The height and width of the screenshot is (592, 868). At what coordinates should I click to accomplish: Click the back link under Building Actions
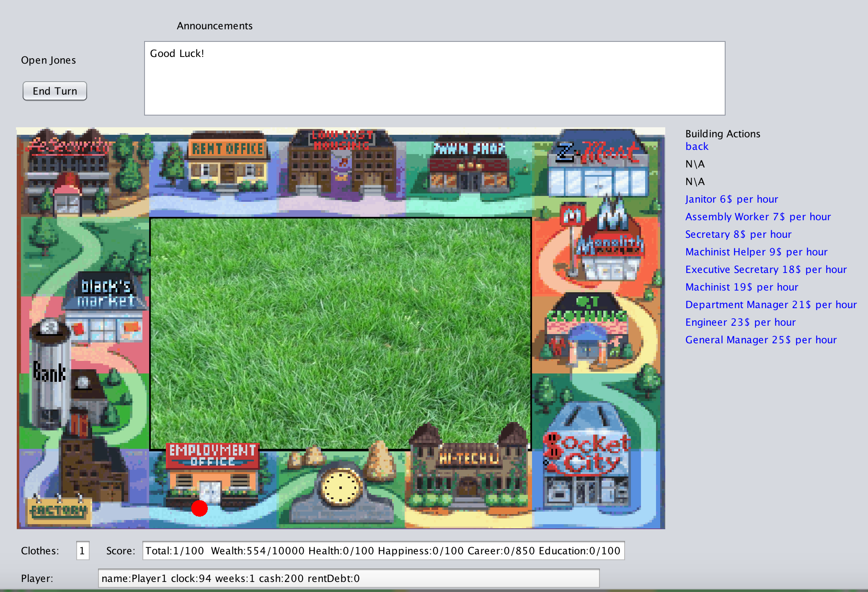click(x=697, y=147)
